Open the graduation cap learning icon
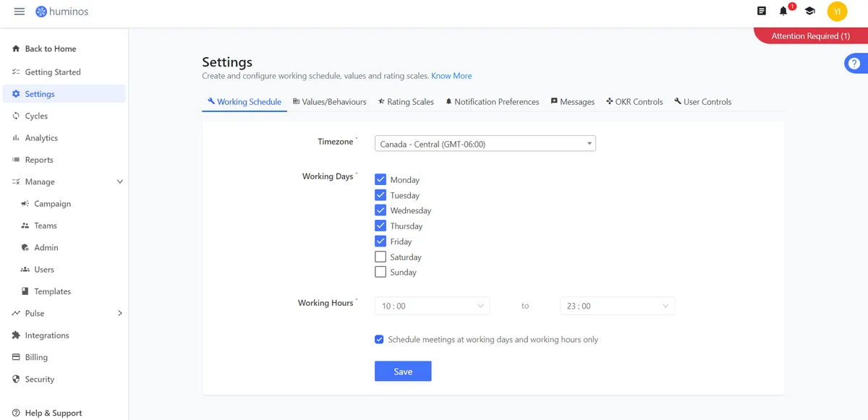The height and width of the screenshot is (420, 868). pyautogui.click(x=809, y=11)
